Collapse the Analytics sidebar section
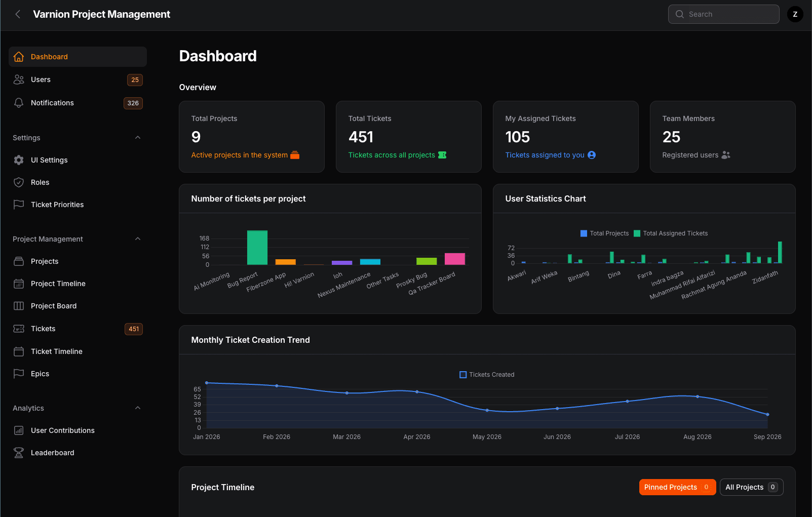Viewport: 812px width, 517px height. coord(138,408)
